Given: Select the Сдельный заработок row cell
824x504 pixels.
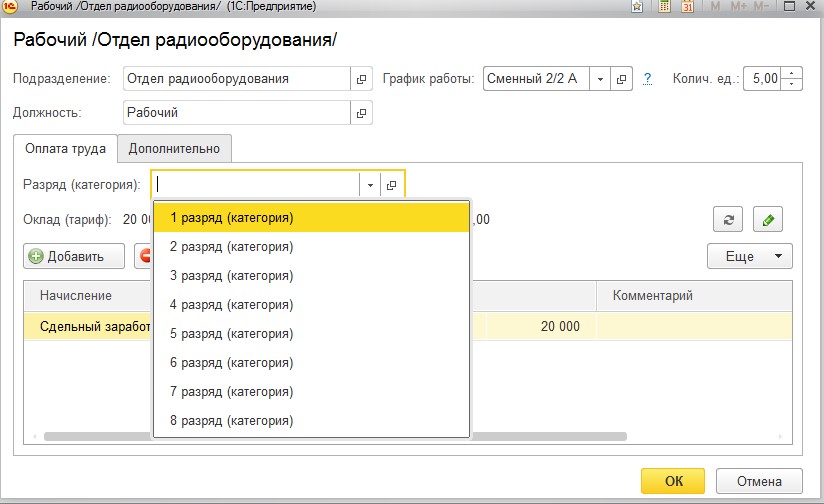Looking at the screenshot, I should click(x=88, y=326).
